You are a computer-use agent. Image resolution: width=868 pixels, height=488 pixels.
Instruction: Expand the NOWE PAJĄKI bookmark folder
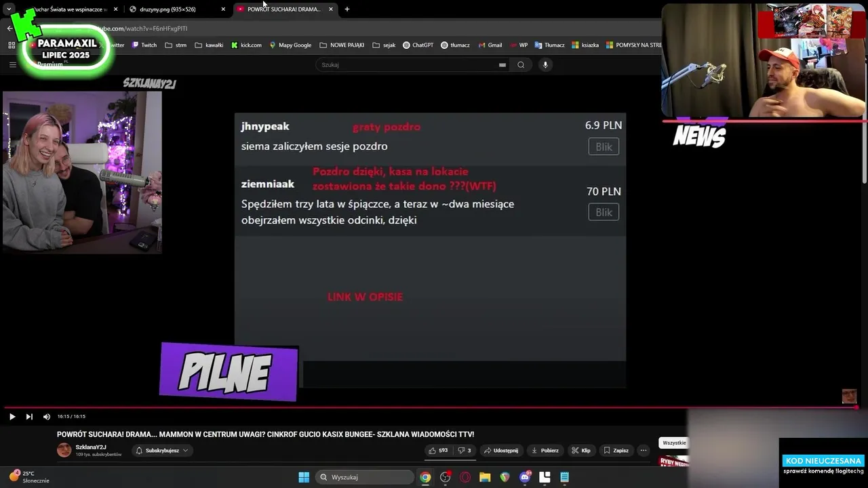pyautogui.click(x=342, y=45)
